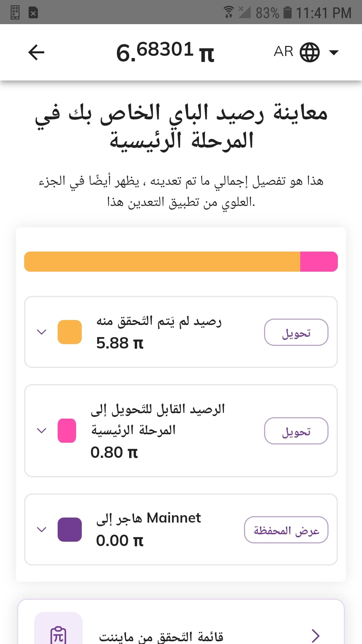Image resolution: width=362 pixels, height=644 pixels.
Task: Click تحويل button for transferable balance
Action: (x=296, y=431)
